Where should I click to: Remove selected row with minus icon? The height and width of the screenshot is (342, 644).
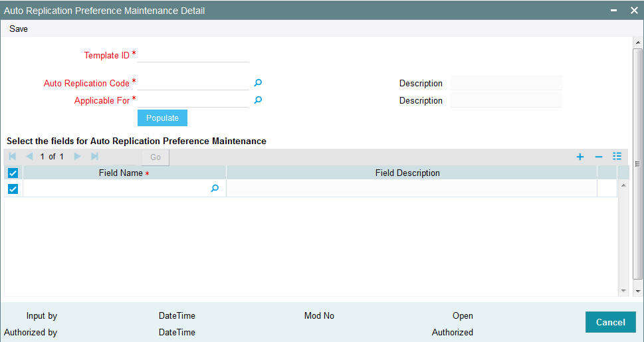(x=599, y=157)
